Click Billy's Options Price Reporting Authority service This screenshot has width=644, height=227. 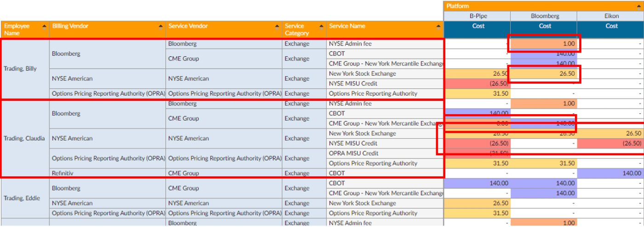click(x=385, y=93)
